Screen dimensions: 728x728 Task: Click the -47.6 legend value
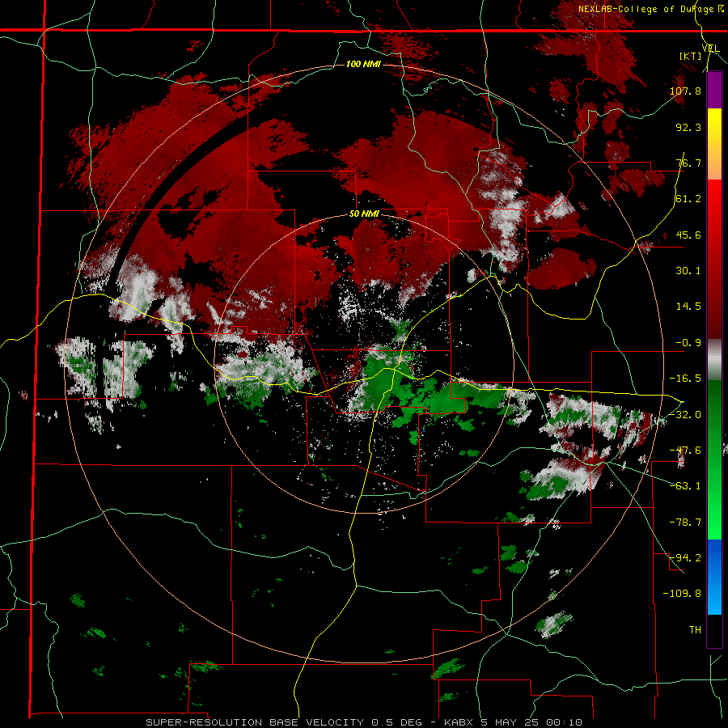(x=685, y=451)
